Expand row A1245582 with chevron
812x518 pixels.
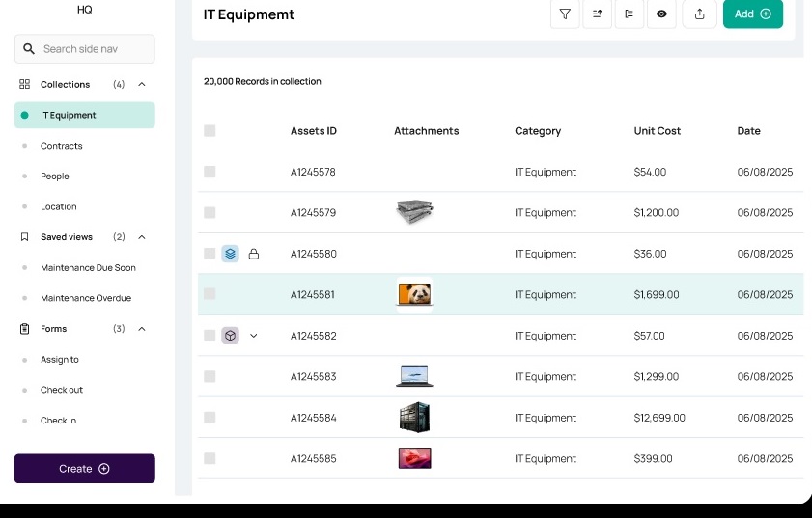pyautogui.click(x=254, y=336)
